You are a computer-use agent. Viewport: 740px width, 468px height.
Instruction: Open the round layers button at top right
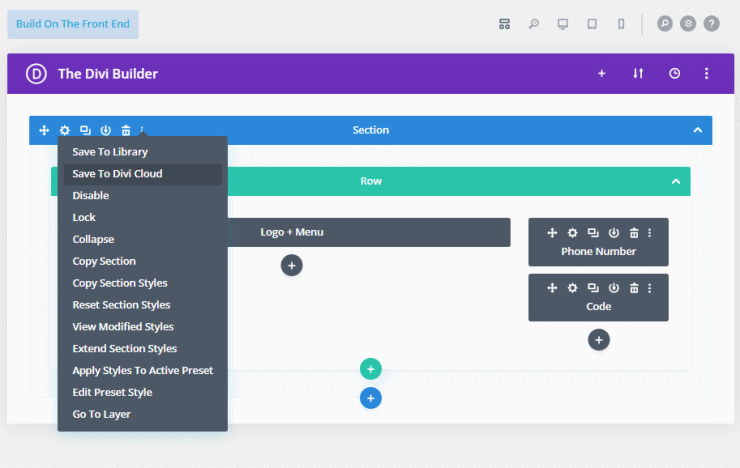(x=688, y=24)
